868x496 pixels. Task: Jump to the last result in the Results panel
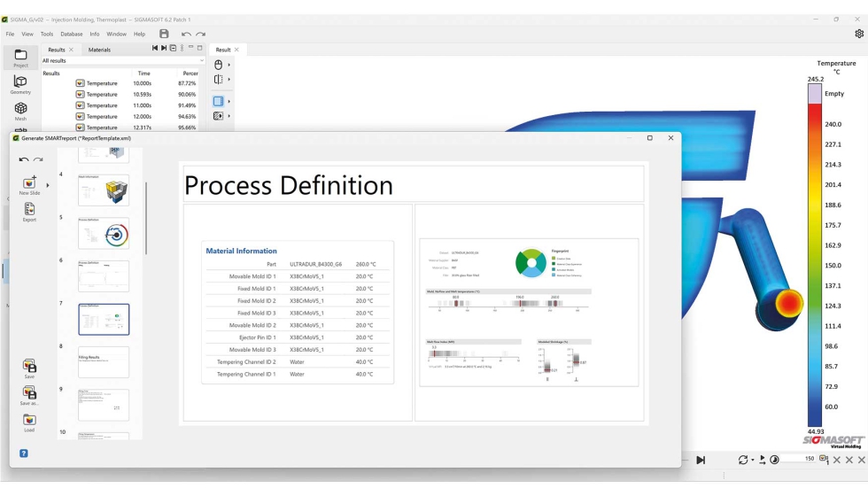(164, 48)
